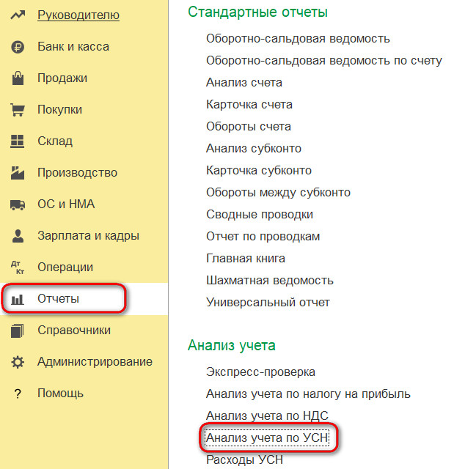Viewport: 476px width, 469px height.
Task: Go to the Покупки section
Action: click(60, 110)
